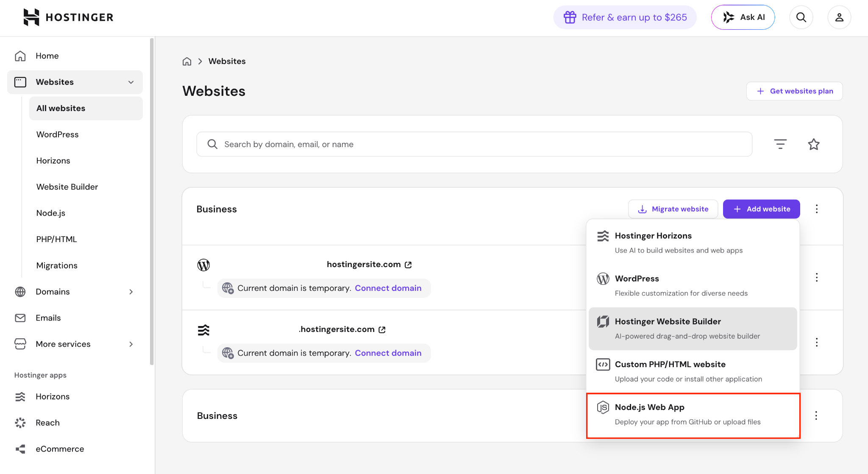The width and height of the screenshot is (868, 474).
Task: Click Connect domain for WordPress site
Action: click(x=388, y=288)
